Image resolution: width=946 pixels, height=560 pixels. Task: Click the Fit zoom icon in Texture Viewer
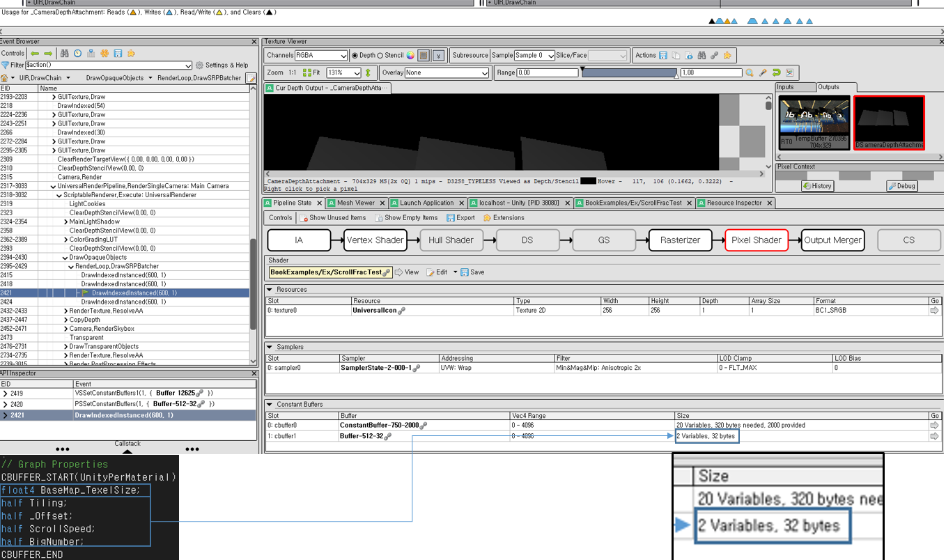(311, 72)
